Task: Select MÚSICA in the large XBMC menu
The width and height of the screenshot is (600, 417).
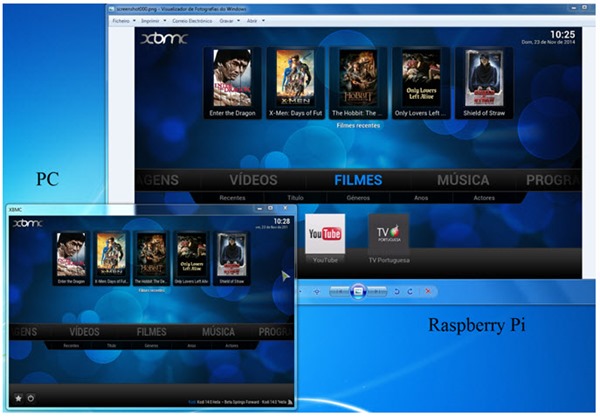Action: pyautogui.click(x=463, y=180)
